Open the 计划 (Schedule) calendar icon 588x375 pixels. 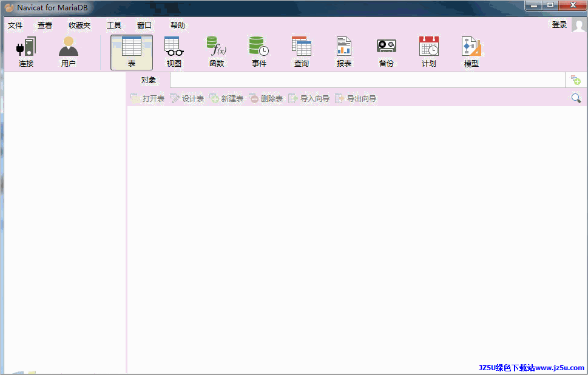(428, 52)
